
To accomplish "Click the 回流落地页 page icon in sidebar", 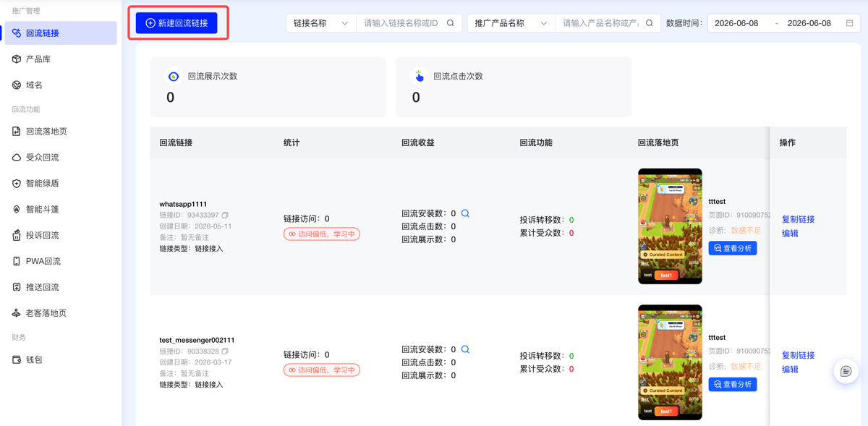I will (x=17, y=132).
